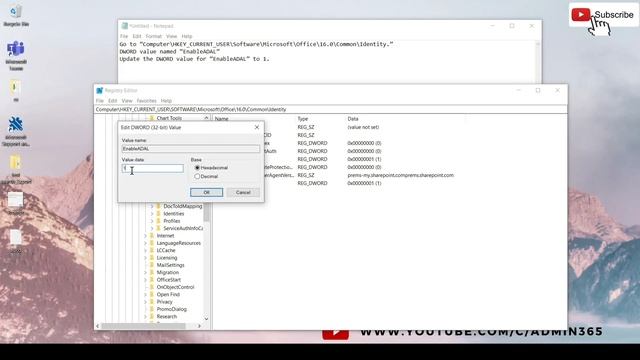Screen dimensions: 640x360
Task: Click Notepad line 'DWORD value named EnableADAL'
Action: [169, 51]
